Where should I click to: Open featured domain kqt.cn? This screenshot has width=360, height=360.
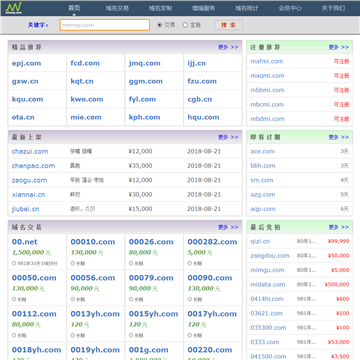(x=82, y=81)
